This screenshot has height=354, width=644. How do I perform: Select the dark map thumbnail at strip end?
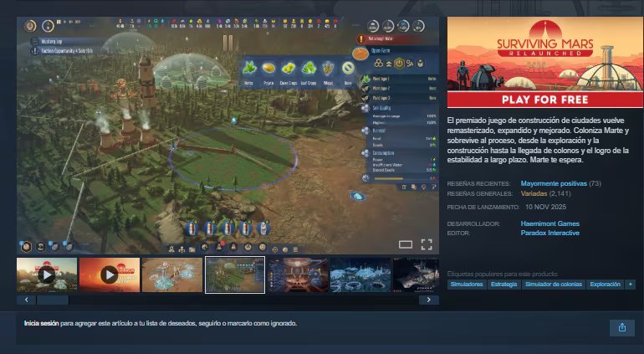click(x=416, y=274)
